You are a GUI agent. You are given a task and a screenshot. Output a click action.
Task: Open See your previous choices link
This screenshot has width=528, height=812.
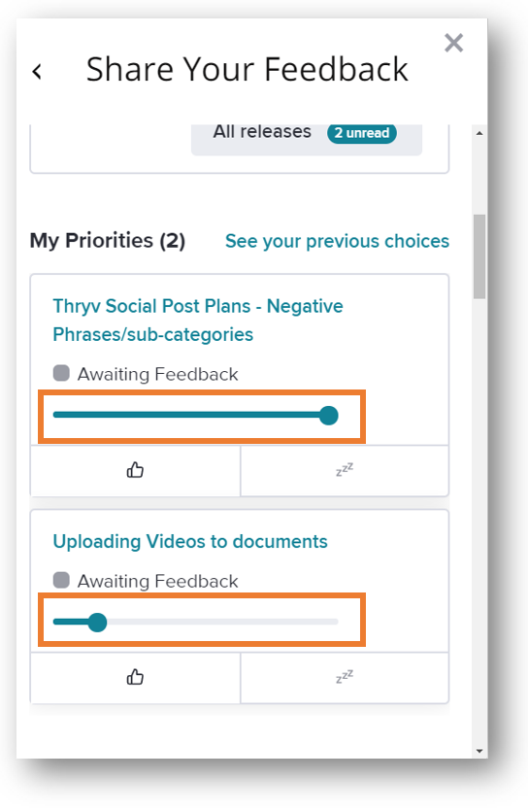[x=337, y=241]
